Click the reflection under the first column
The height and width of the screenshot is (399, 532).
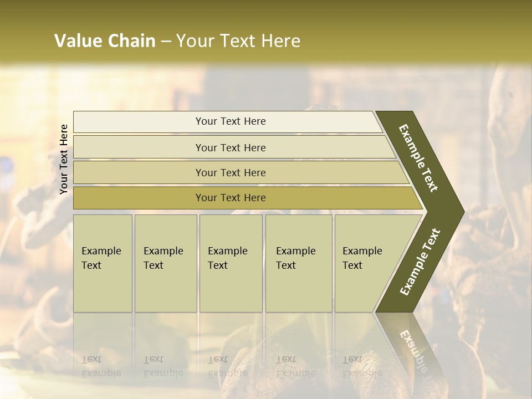(103, 346)
